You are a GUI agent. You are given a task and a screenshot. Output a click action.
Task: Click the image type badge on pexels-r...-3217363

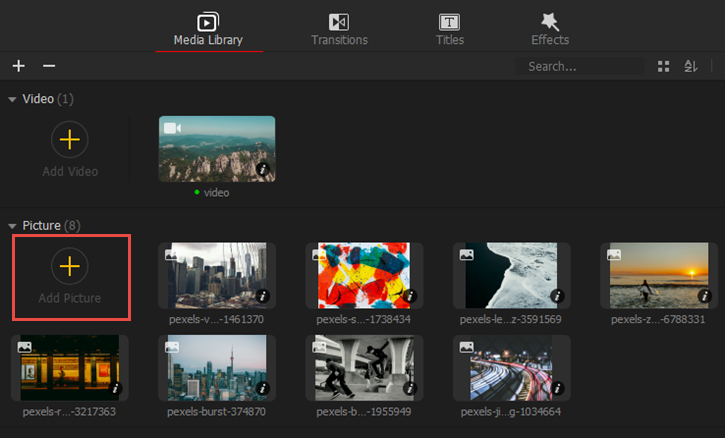click(25, 347)
